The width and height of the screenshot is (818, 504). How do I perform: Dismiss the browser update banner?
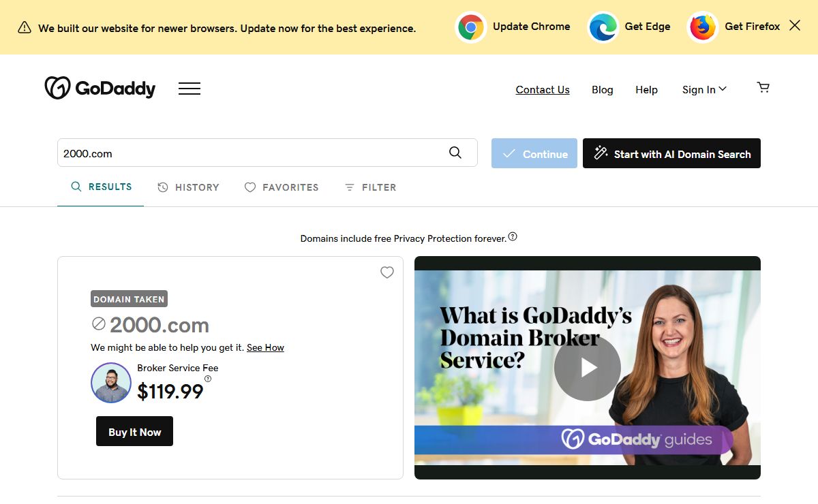tap(795, 25)
